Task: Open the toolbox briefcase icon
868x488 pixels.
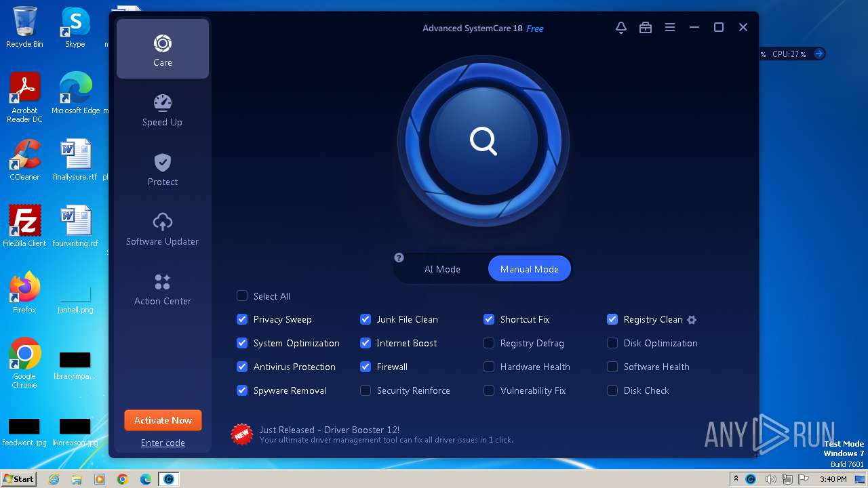Action: pyautogui.click(x=645, y=28)
